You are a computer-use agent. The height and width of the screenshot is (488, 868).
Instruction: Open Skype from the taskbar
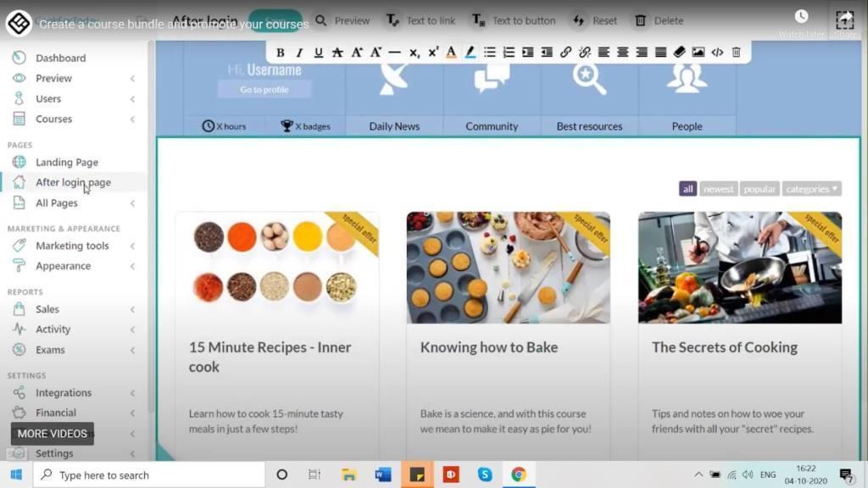click(x=485, y=474)
